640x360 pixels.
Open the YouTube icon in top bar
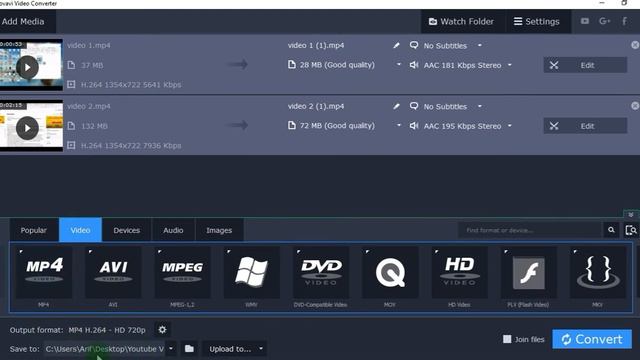585,21
